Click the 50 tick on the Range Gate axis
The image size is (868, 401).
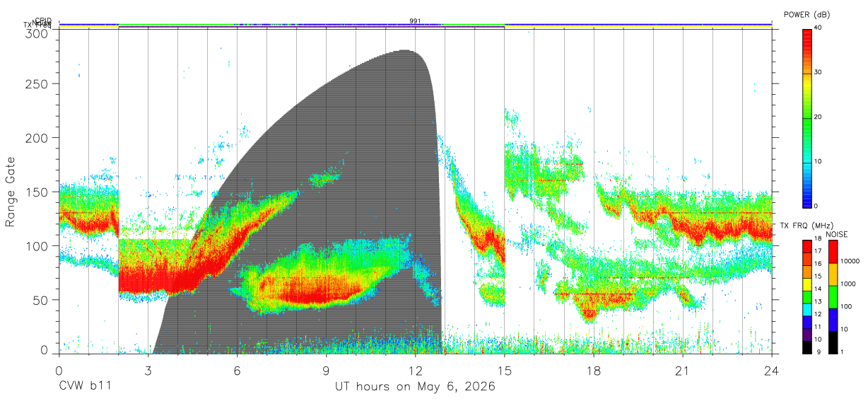(x=40, y=300)
